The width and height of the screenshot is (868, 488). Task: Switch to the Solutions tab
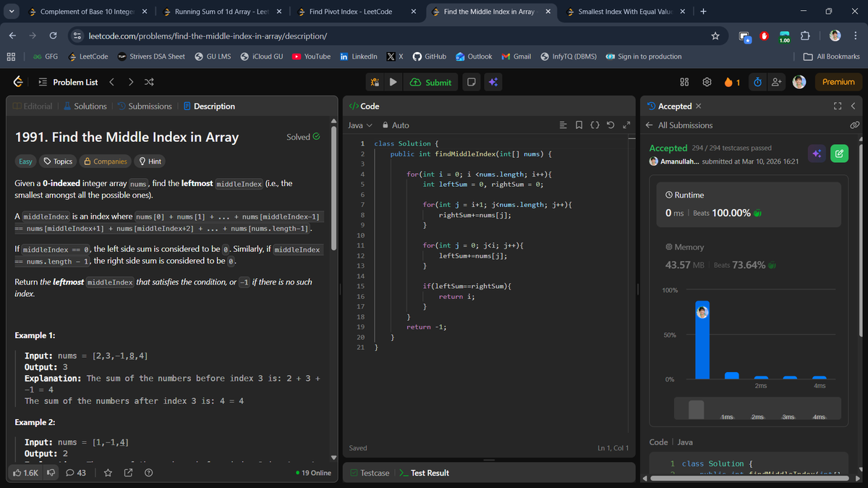click(85, 106)
